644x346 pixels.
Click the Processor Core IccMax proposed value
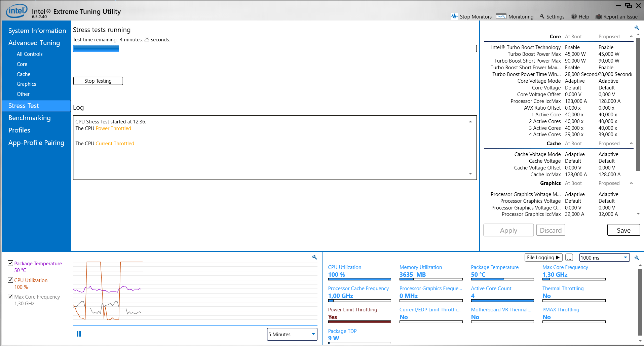(609, 101)
